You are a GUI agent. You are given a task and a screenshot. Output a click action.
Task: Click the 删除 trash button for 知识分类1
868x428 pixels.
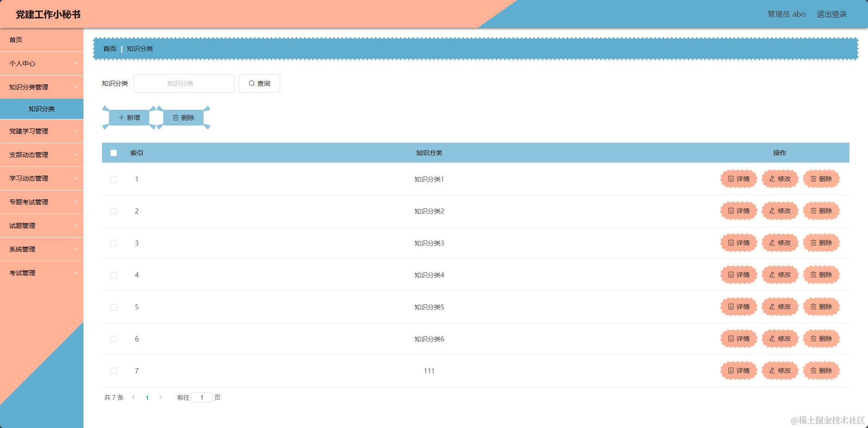(821, 179)
